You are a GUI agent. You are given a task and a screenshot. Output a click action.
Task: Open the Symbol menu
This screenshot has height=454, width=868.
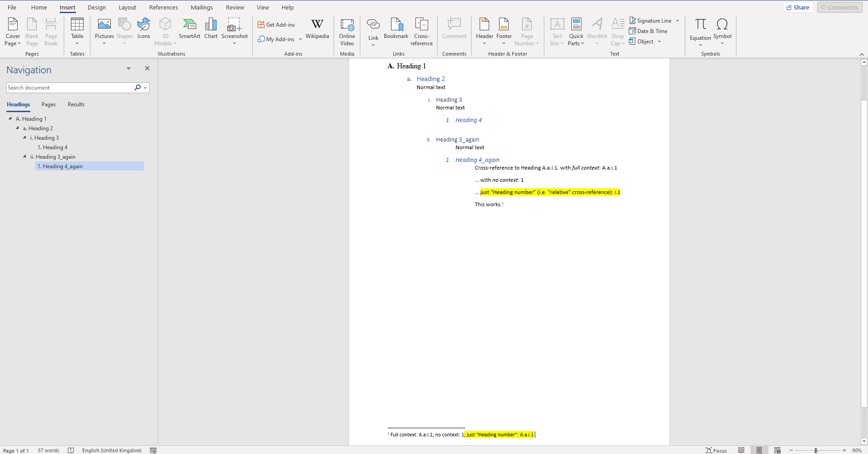point(722,32)
